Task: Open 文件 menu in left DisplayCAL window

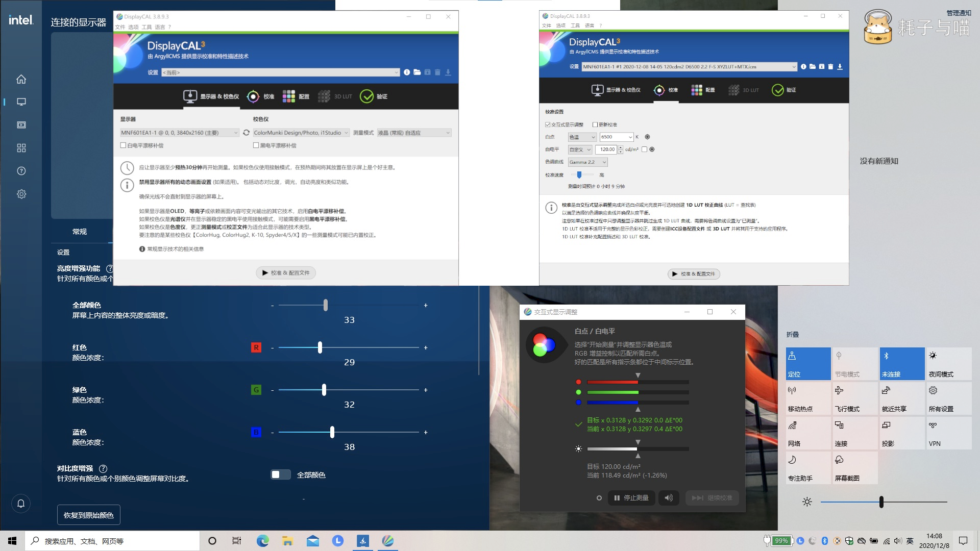Action: [120, 27]
